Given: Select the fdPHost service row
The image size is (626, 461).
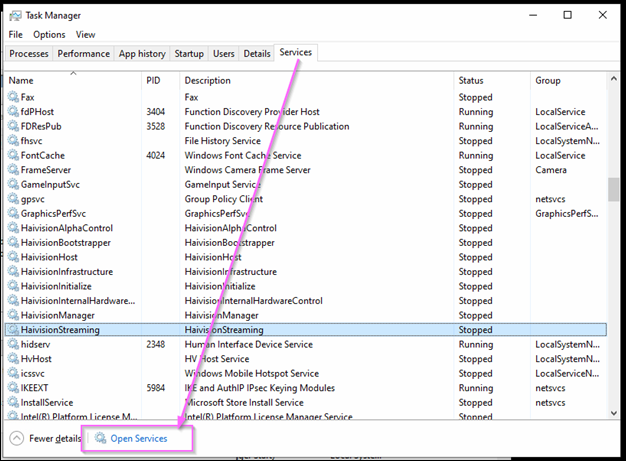Looking at the screenshot, I should [300, 112].
